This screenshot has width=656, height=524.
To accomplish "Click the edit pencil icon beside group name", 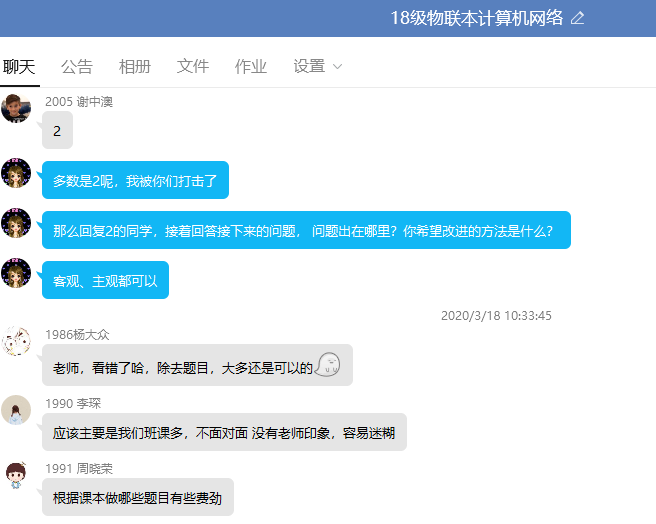I will coord(577,18).
